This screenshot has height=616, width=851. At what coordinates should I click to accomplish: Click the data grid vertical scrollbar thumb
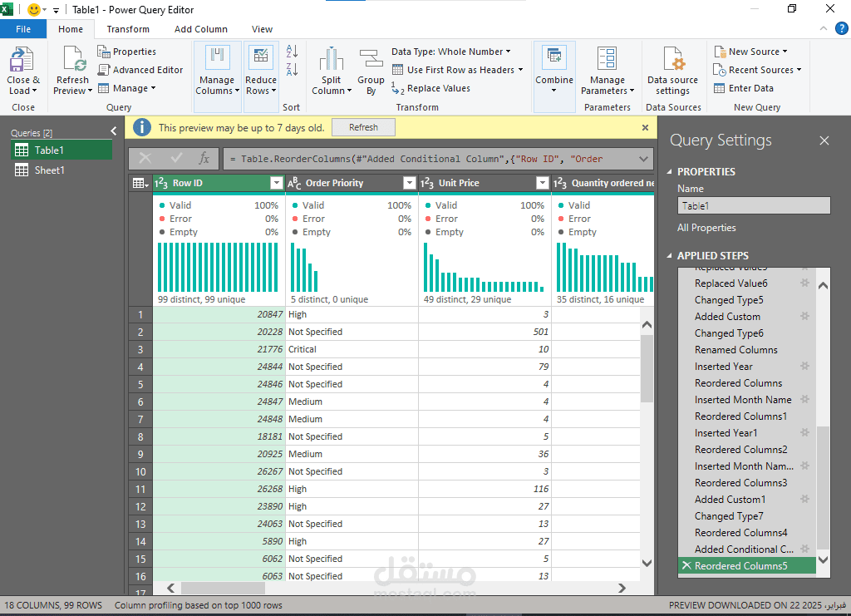tap(647, 368)
